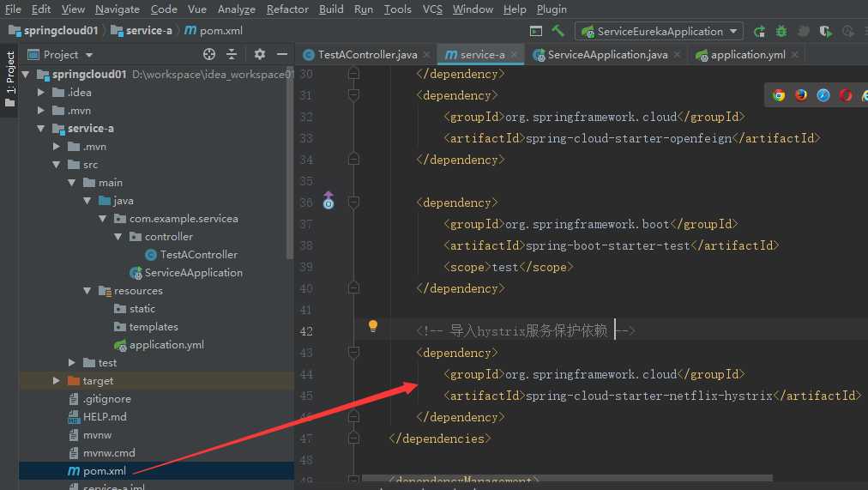
Task: Click the openfeign artifactId on line 33
Action: click(629, 138)
